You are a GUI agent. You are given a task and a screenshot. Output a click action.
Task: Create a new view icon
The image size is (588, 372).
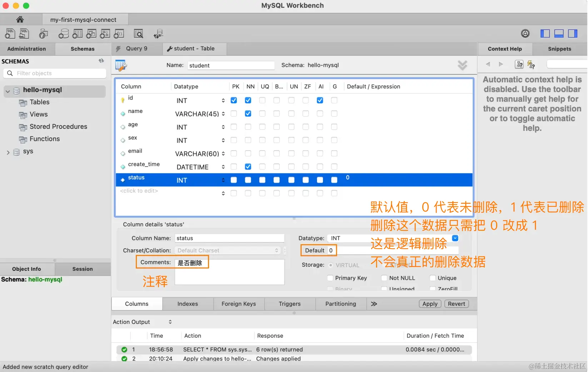(x=91, y=34)
